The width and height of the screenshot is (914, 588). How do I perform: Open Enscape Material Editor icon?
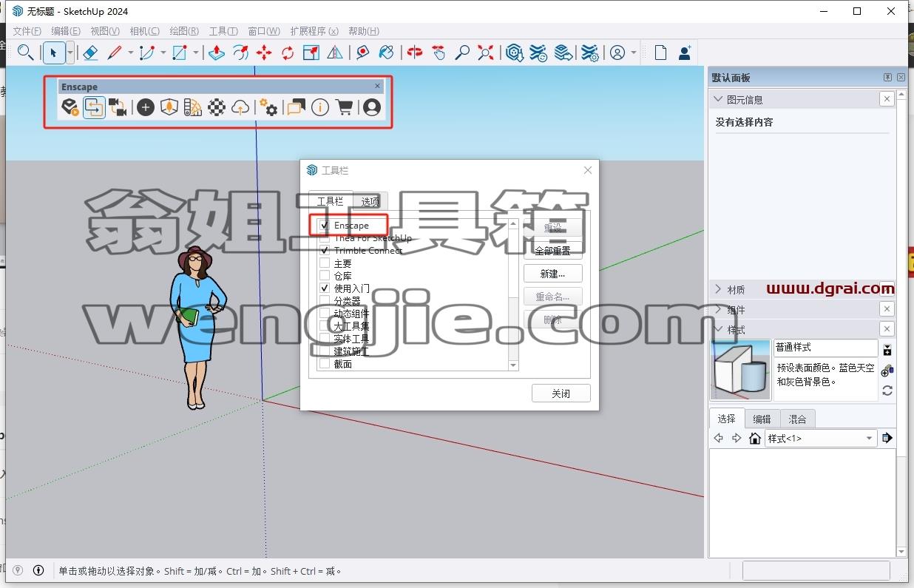(x=216, y=108)
